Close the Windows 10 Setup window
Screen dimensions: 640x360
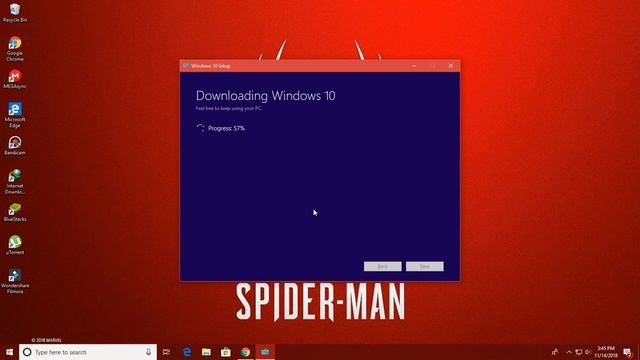tap(451, 66)
